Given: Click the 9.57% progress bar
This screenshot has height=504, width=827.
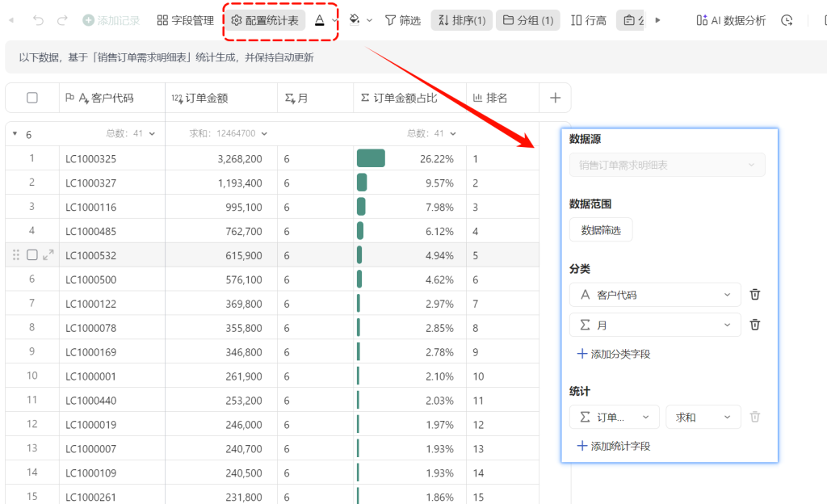Looking at the screenshot, I should pos(362,183).
